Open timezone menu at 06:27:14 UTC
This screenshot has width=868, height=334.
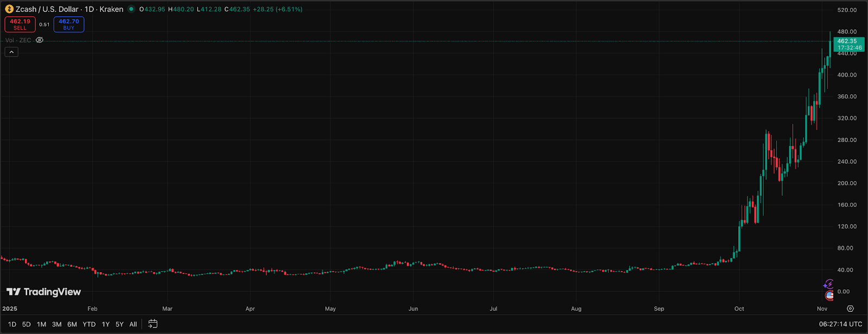[840, 324]
